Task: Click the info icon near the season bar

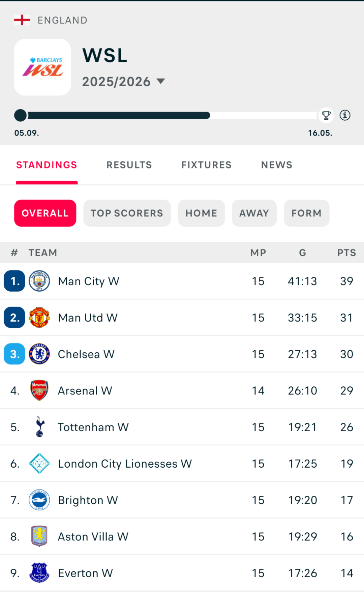Action: point(345,115)
